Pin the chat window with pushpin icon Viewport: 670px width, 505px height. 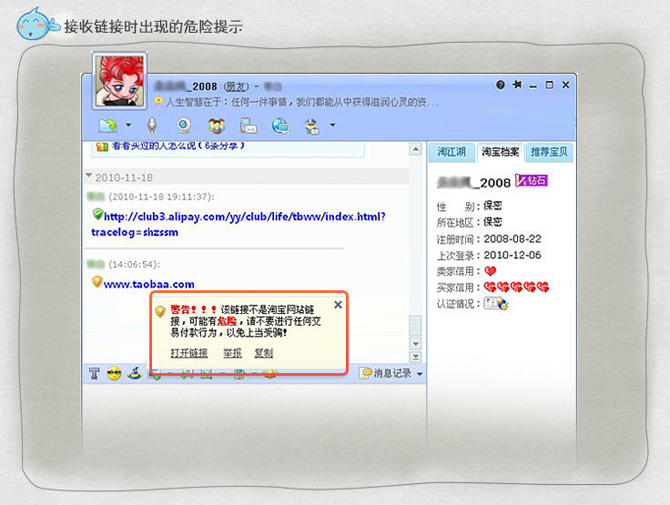tap(517, 85)
